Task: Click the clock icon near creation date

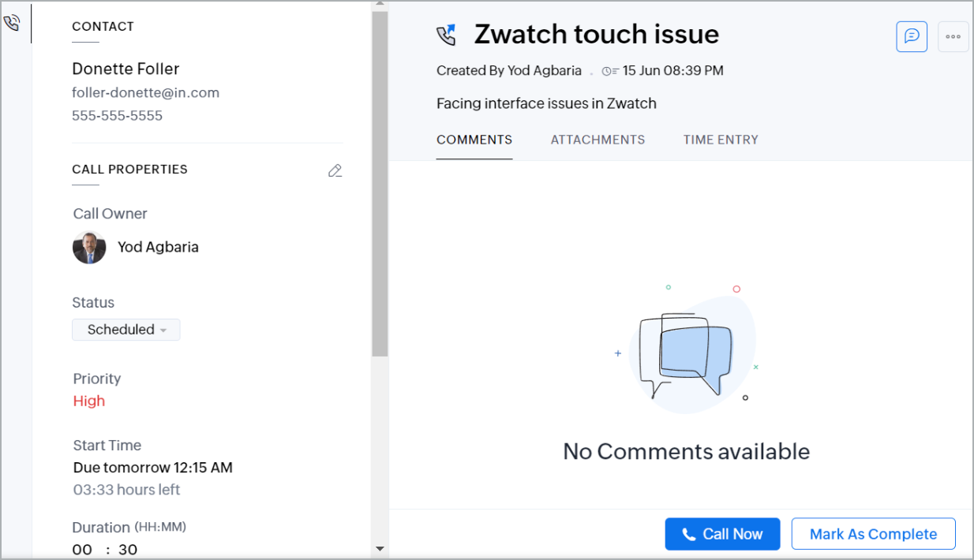Action: click(609, 71)
